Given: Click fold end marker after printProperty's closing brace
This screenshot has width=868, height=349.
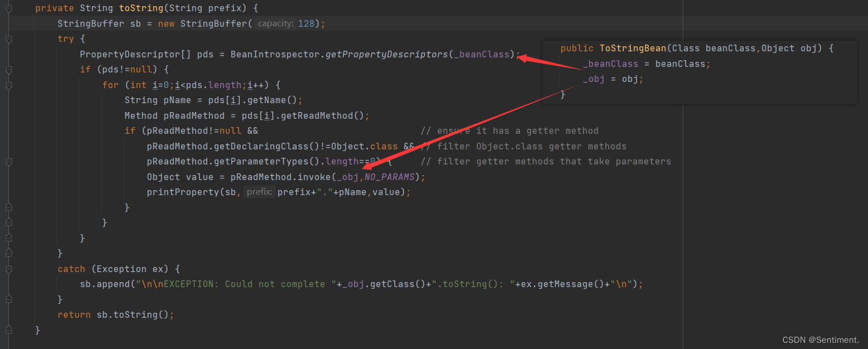Looking at the screenshot, I should tap(8, 207).
